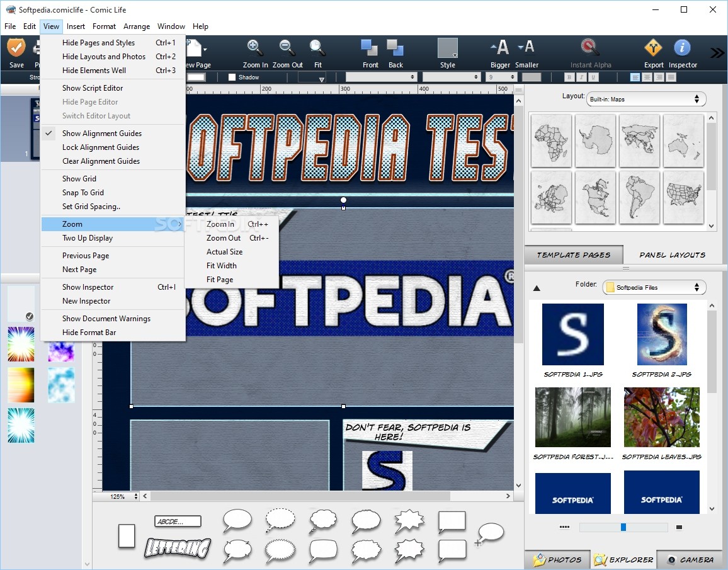Click the Zoom In magnifier icon
The height and width of the screenshot is (570, 728).
pyautogui.click(x=255, y=47)
